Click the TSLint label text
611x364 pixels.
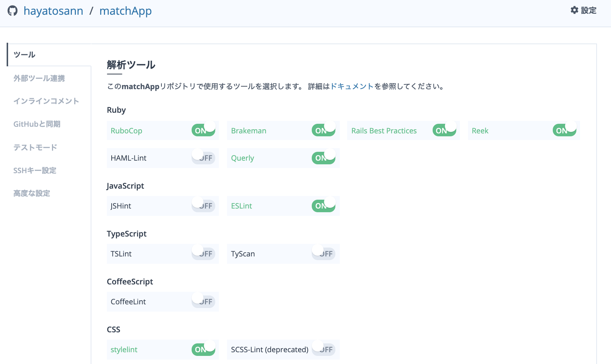(121, 254)
